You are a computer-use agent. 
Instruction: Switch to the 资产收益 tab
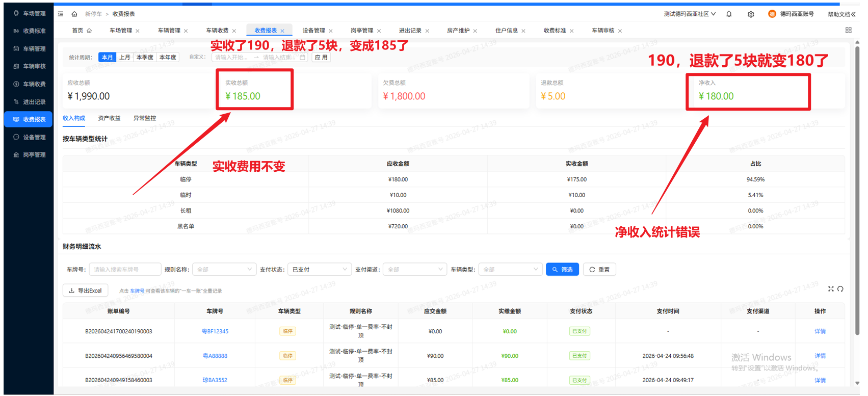pyautogui.click(x=109, y=118)
